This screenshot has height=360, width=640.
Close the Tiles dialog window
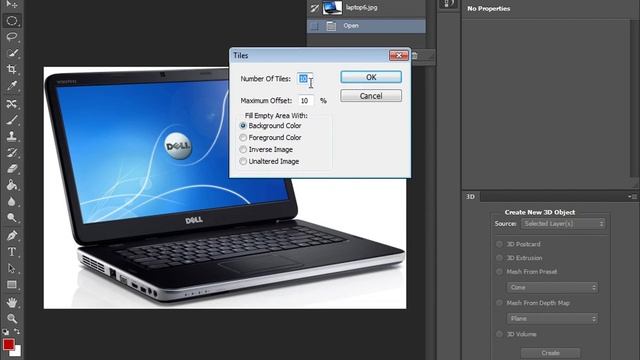pos(399,55)
